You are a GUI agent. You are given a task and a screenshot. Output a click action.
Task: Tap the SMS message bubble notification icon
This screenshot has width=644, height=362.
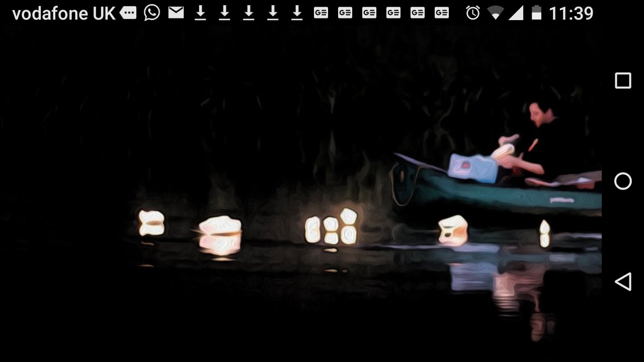tap(128, 13)
